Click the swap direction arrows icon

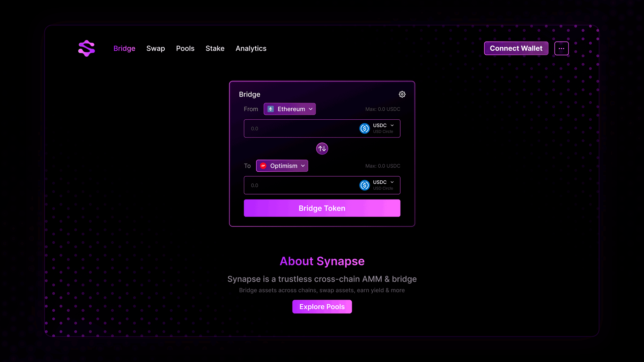click(x=322, y=148)
